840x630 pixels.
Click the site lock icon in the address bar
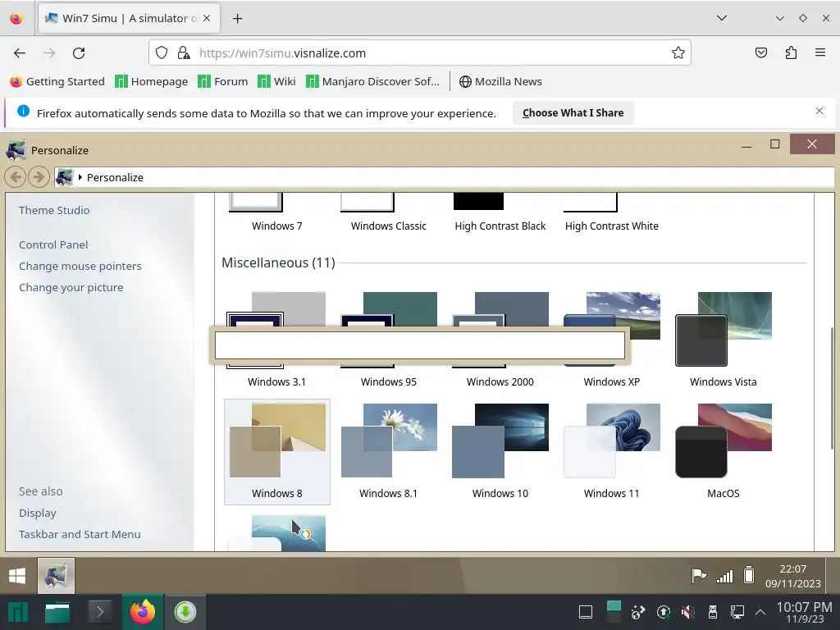[x=184, y=53]
